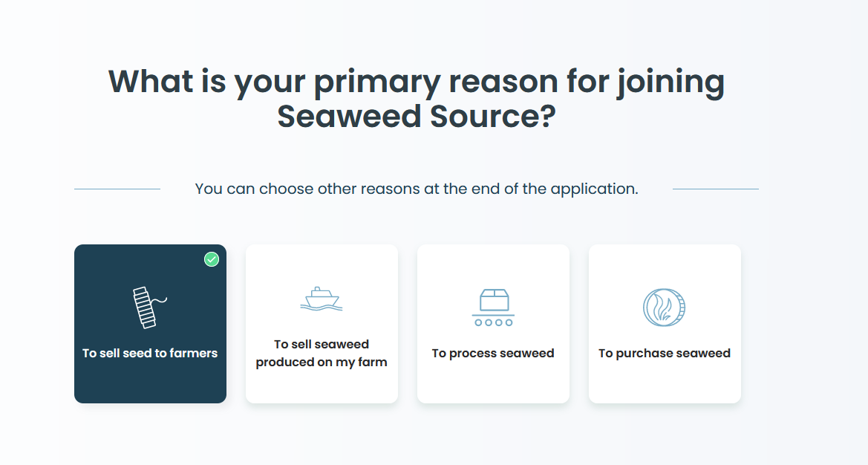Choose the 'To process seaweed' label
Viewport: 868px width, 465px height.
(x=493, y=354)
